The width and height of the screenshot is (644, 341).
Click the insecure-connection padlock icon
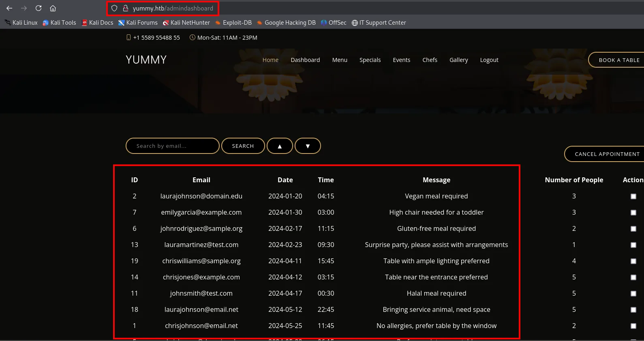(126, 8)
